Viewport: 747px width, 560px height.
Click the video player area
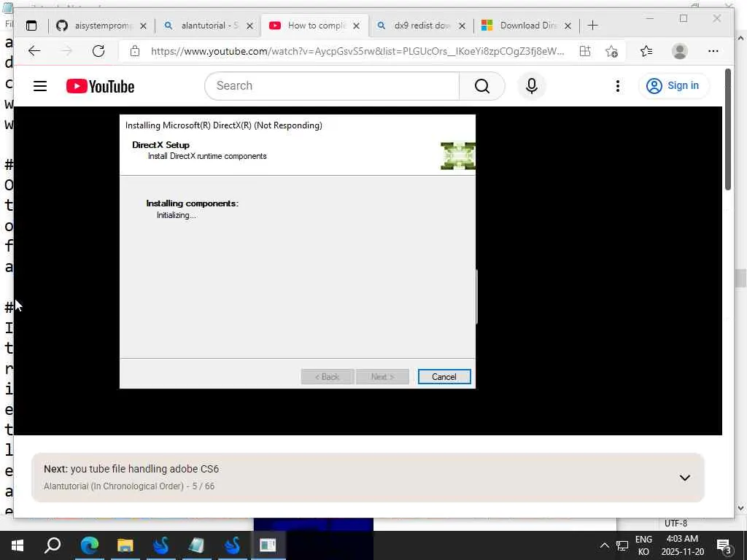(x=368, y=271)
